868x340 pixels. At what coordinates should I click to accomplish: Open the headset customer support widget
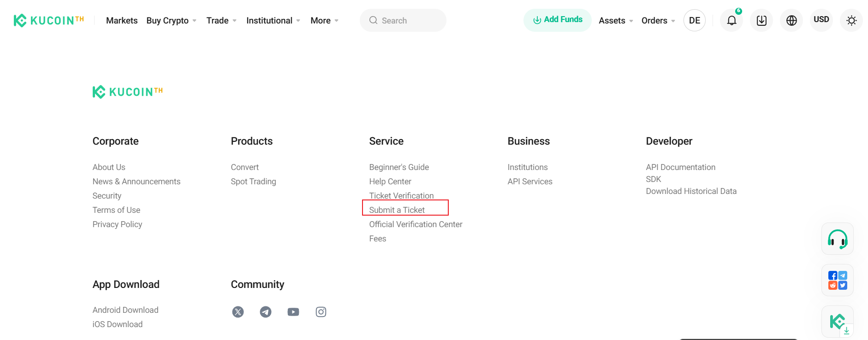pyautogui.click(x=837, y=239)
